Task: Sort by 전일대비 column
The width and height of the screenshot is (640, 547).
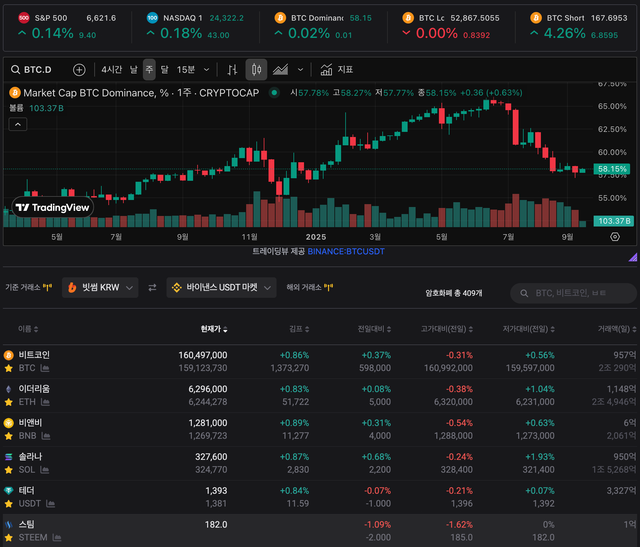Action: [x=374, y=329]
